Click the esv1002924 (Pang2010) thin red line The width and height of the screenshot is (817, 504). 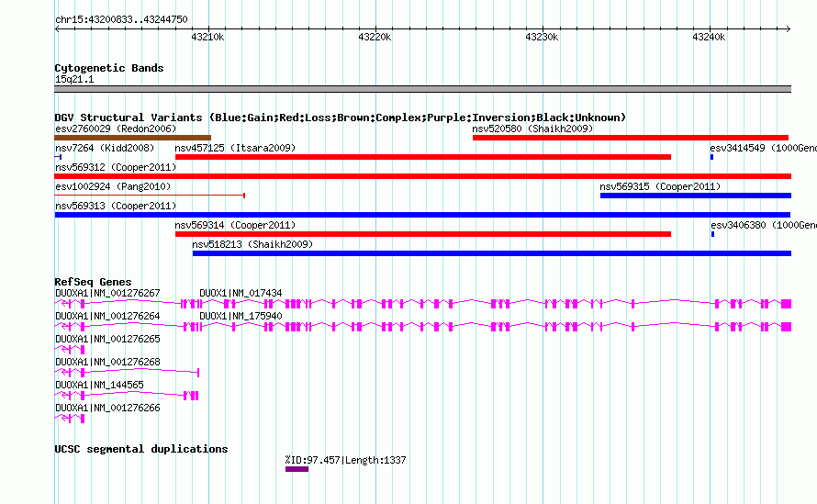pos(150,196)
